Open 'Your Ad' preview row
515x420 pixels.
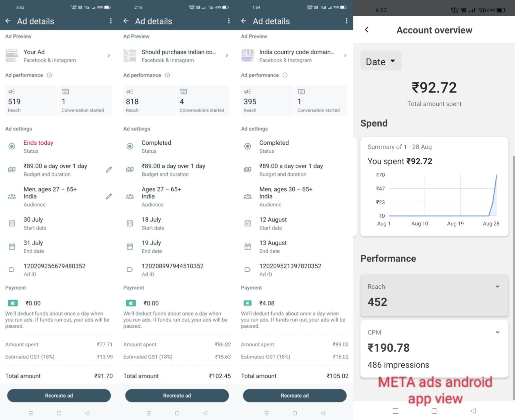(58, 56)
